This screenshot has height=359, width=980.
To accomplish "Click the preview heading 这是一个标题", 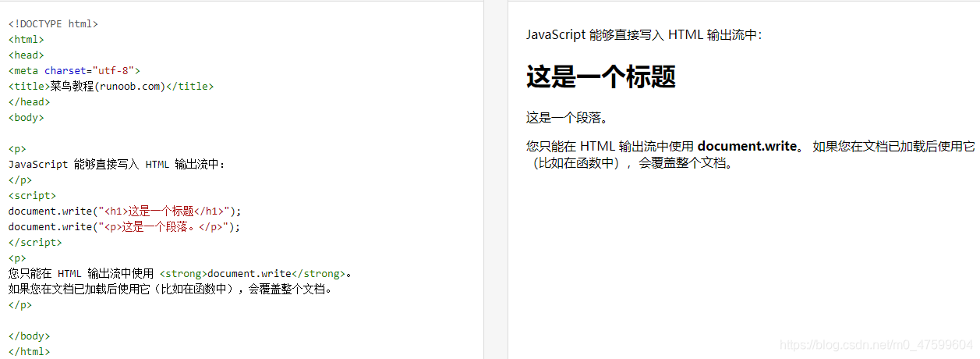I will point(600,76).
